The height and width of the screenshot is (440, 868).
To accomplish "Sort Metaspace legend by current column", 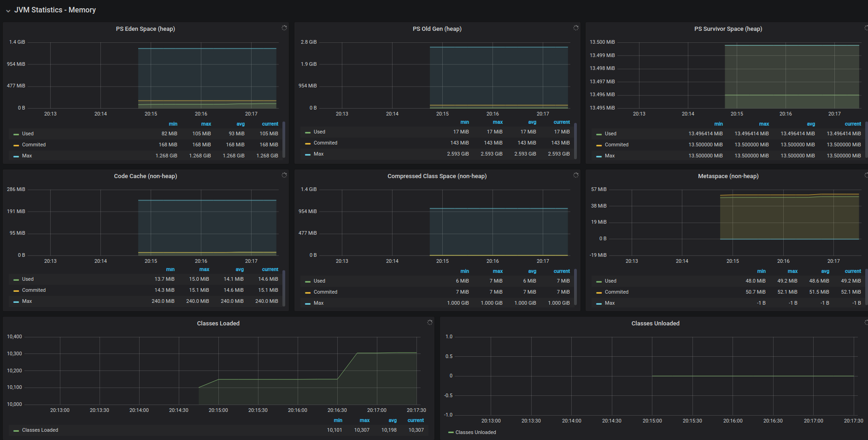I will pos(853,272).
